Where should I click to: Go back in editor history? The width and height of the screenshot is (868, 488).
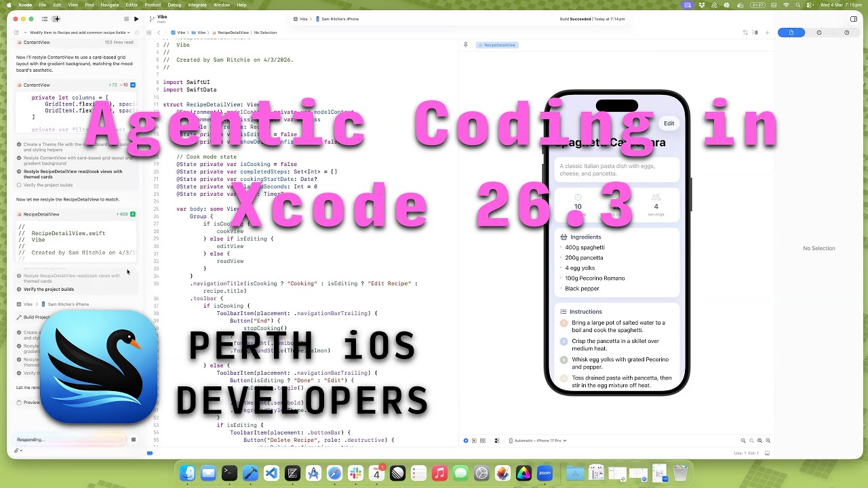[x=159, y=33]
